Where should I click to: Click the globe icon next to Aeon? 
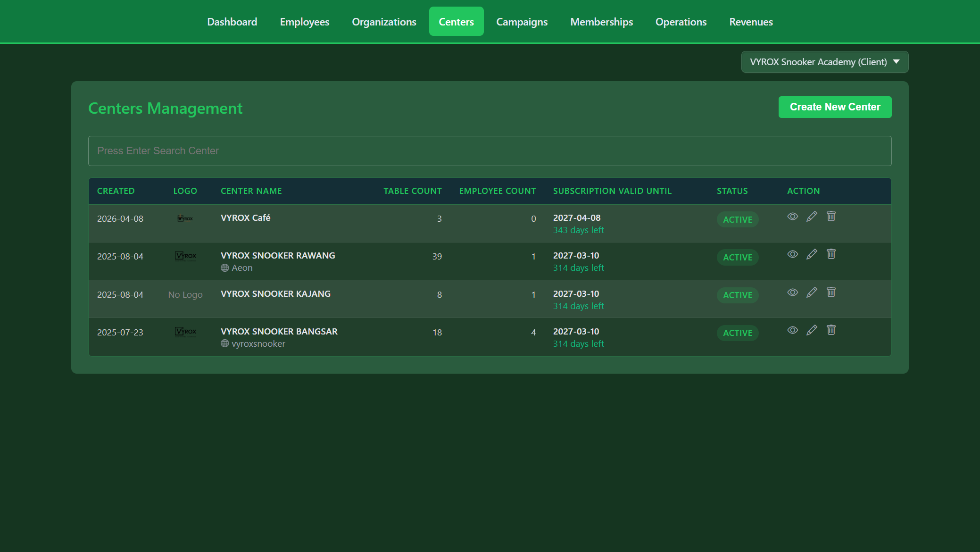(x=225, y=268)
